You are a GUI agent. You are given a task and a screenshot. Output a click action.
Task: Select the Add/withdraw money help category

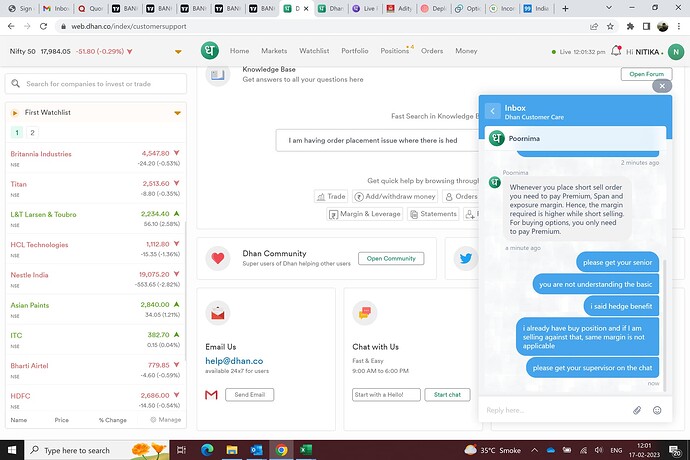pyautogui.click(x=395, y=196)
